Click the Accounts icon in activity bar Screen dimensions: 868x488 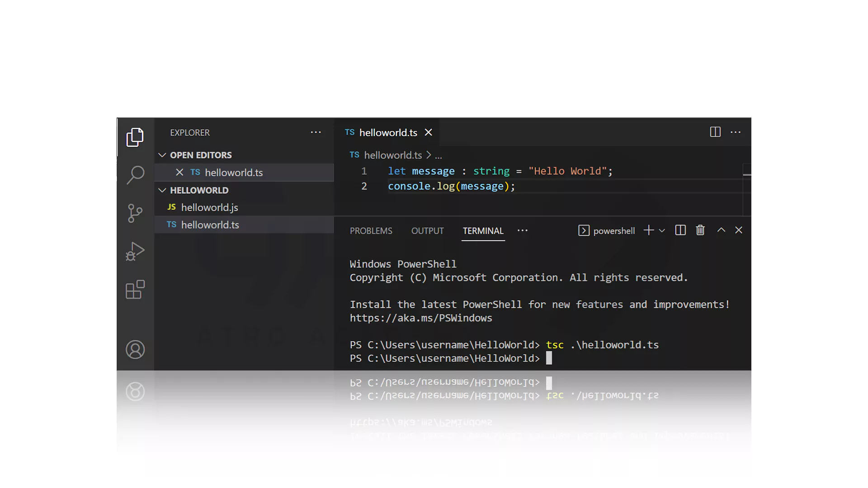click(135, 349)
